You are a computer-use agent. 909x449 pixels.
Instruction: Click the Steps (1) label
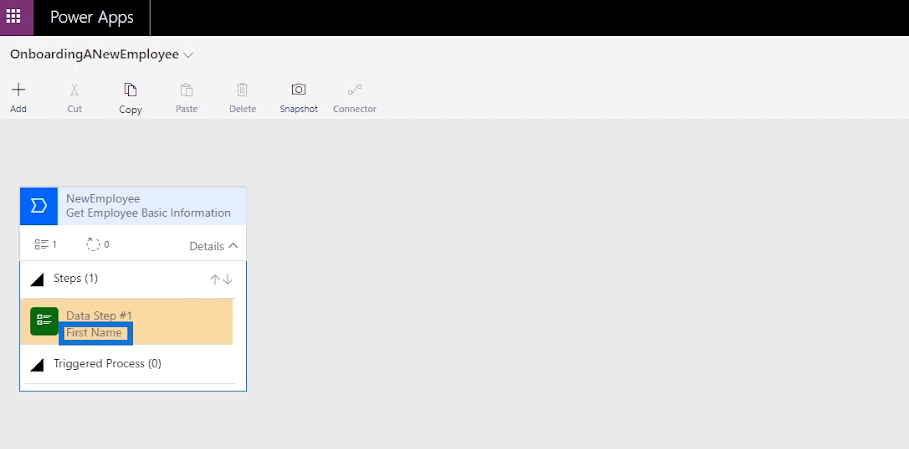pyautogui.click(x=75, y=278)
